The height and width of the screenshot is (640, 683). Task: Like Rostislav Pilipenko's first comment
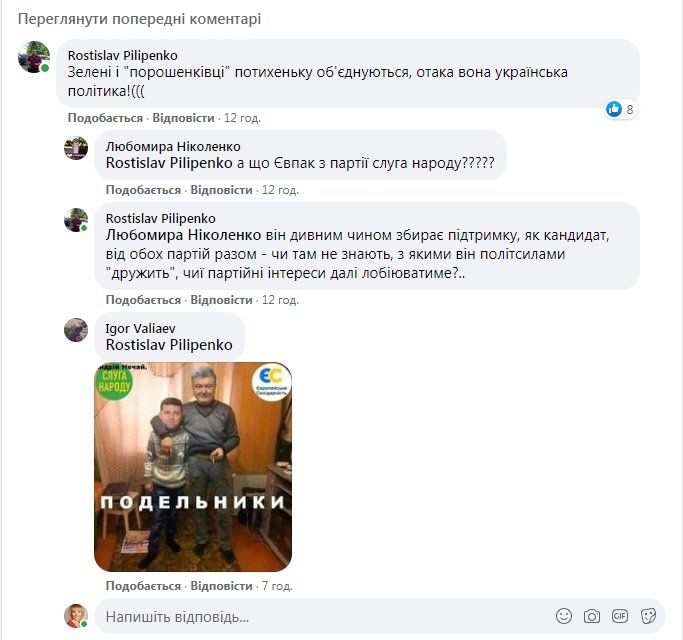[x=105, y=118]
